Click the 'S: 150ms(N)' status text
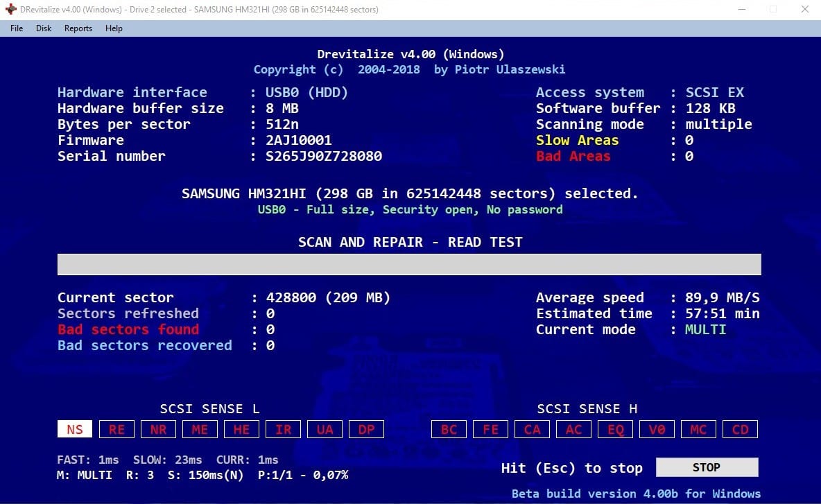Viewport: 821px width, 504px height. coord(206,475)
